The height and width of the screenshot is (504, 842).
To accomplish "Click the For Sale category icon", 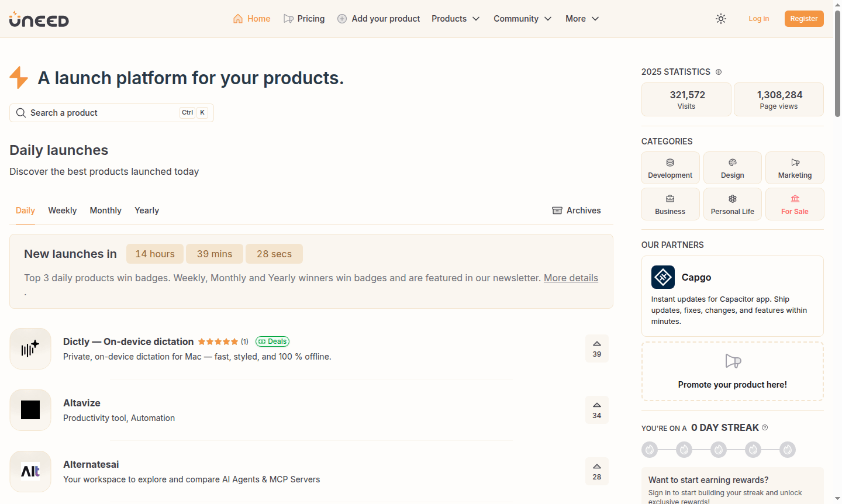I will tap(795, 199).
